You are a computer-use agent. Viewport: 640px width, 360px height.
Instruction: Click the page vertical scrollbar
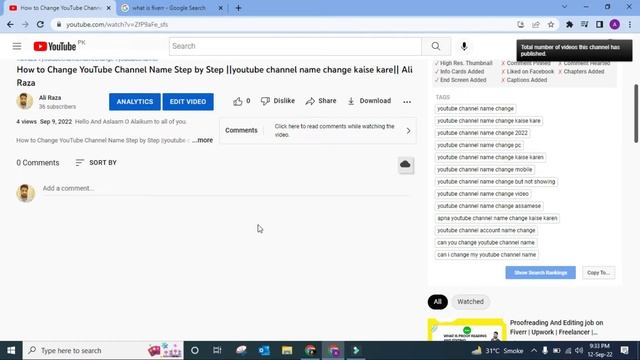[636, 113]
